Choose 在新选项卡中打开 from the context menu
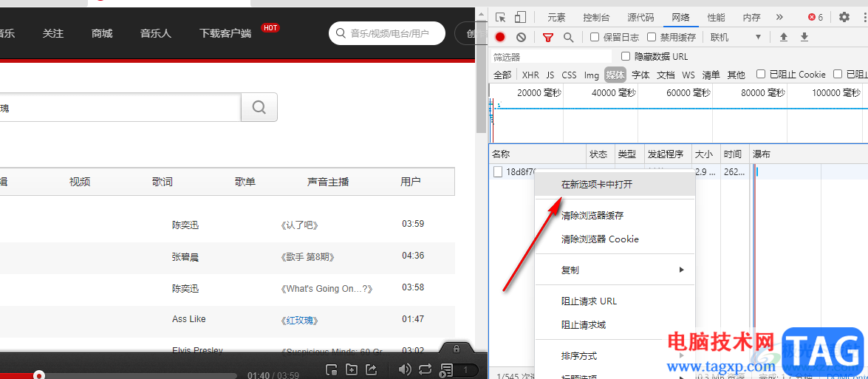Image resolution: width=868 pixels, height=379 pixels. tap(615, 185)
